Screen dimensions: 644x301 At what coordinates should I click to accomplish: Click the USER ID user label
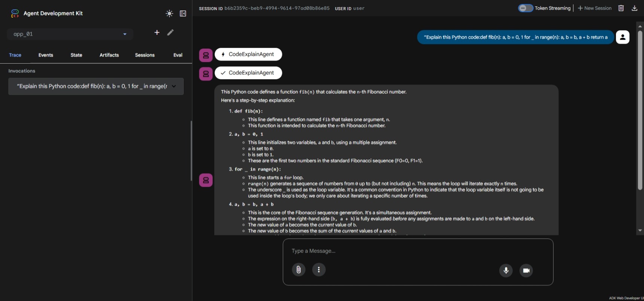(x=350, y=8)
